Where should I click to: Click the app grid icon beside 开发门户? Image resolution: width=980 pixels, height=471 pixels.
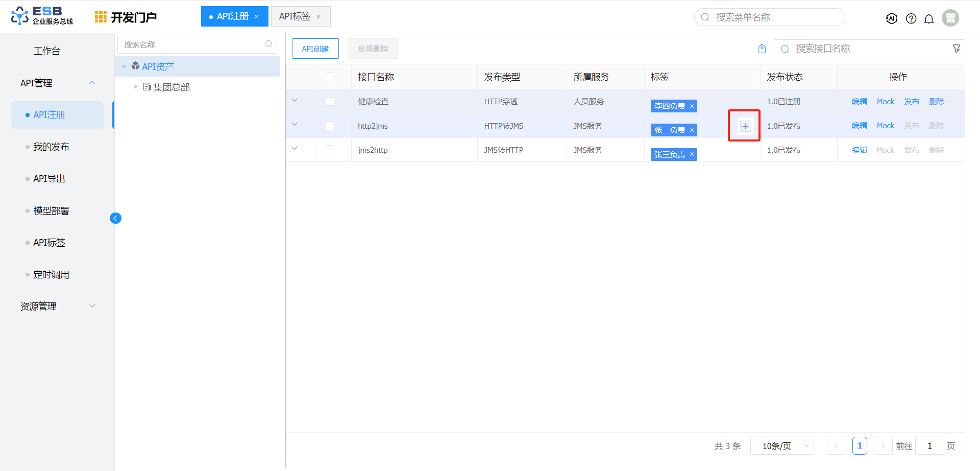coord(101,17)
